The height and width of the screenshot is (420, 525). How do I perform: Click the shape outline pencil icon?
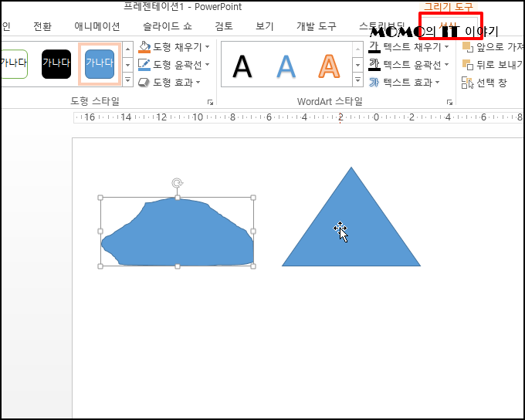click(144, 65)
